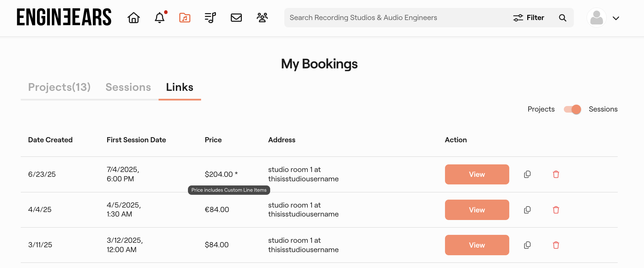This screenshot has width=644, height=268.
Task: View the €84.00 booking
Action: tap(477, 210)
